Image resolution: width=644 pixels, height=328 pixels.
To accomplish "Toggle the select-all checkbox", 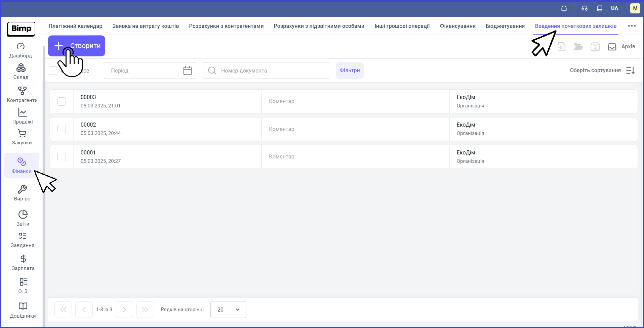I will pyautogui.click(x=53, y=71).
